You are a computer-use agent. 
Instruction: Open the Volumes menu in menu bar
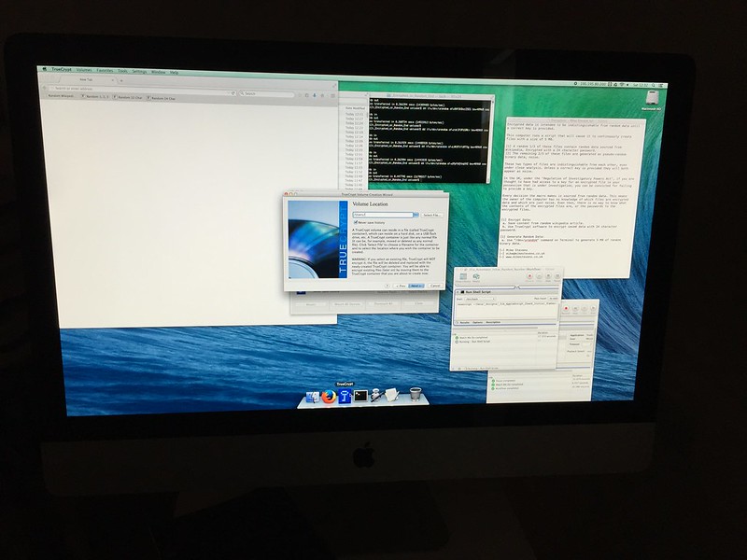click(84, 71)
